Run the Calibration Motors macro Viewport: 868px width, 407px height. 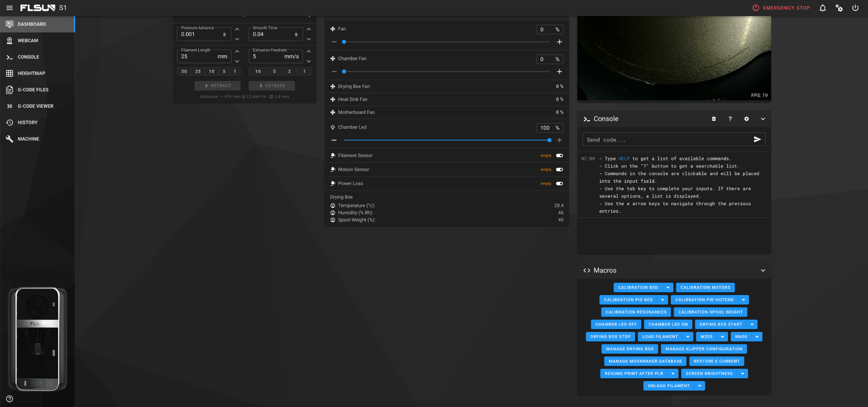coord(705,287)
